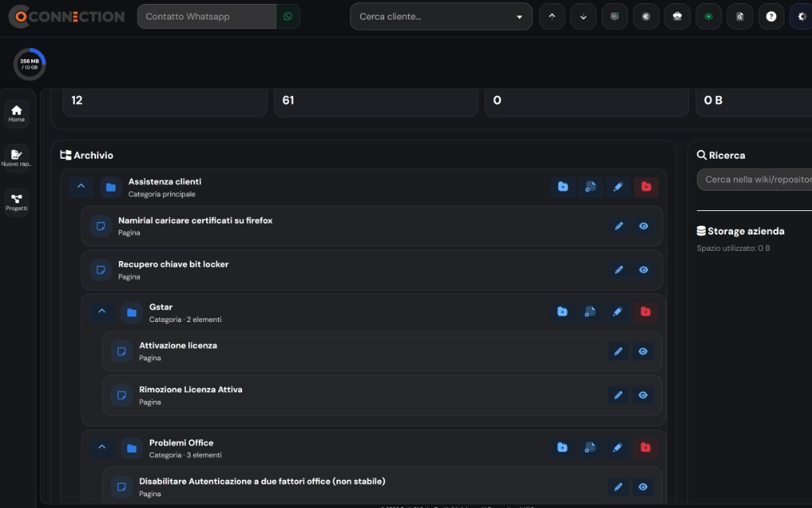Add new page to Assistenza clienti
Viewport: 812px width, 508px height.
coord(590,187)
